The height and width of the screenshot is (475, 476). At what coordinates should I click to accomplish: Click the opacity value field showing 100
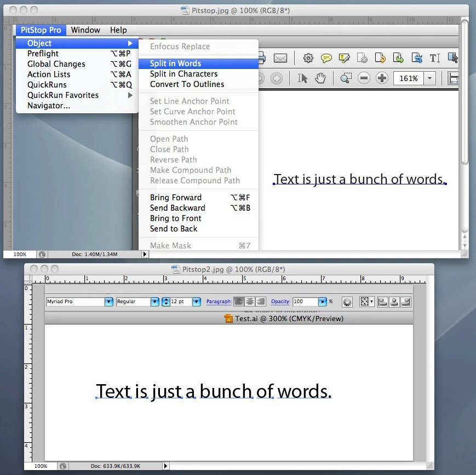tap(306, 302)
